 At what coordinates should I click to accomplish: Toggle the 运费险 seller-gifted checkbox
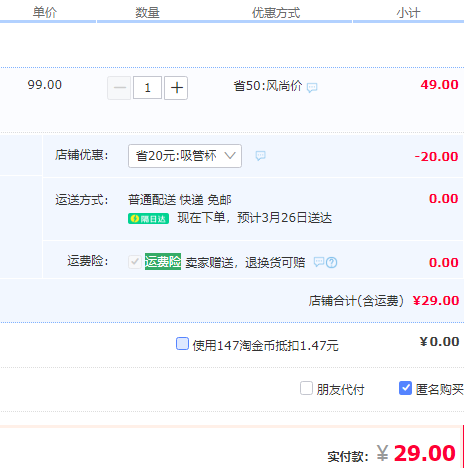click(x=135, y=262)
